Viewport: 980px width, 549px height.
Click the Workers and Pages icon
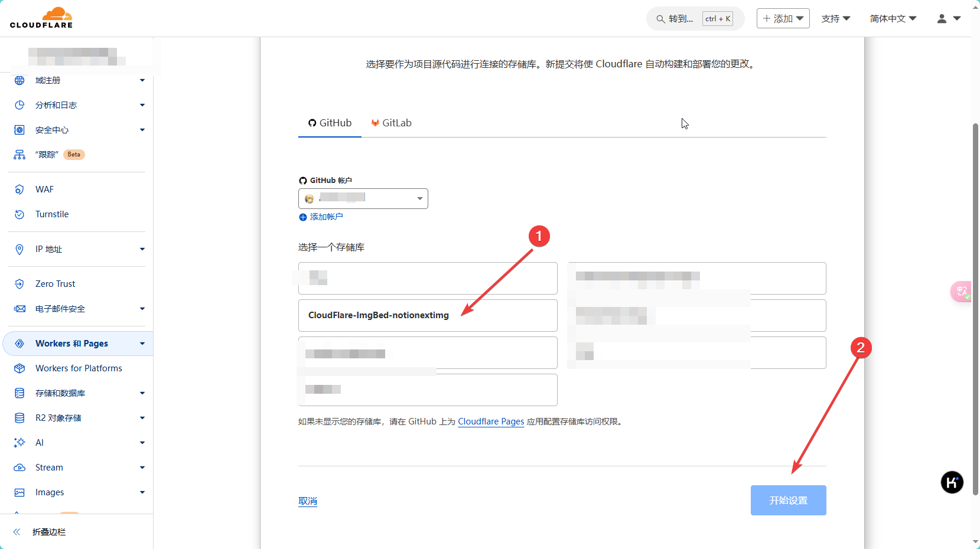point(19,344)
